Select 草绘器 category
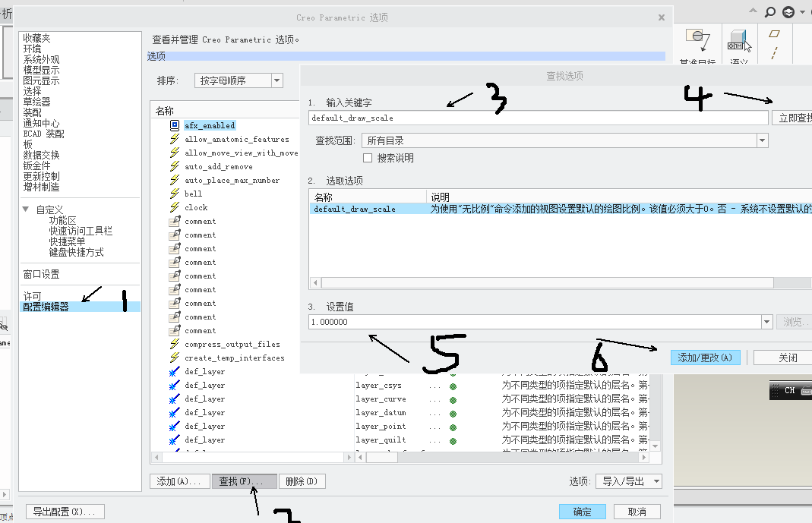The height and width of the screenshot is (523, 812). 36,102
